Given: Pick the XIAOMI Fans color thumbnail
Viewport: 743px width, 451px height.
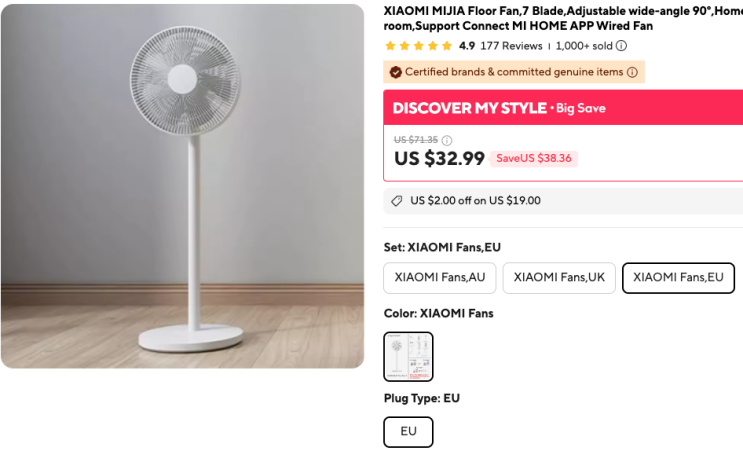Looking at the screenshot, I should tap(408, 356).
